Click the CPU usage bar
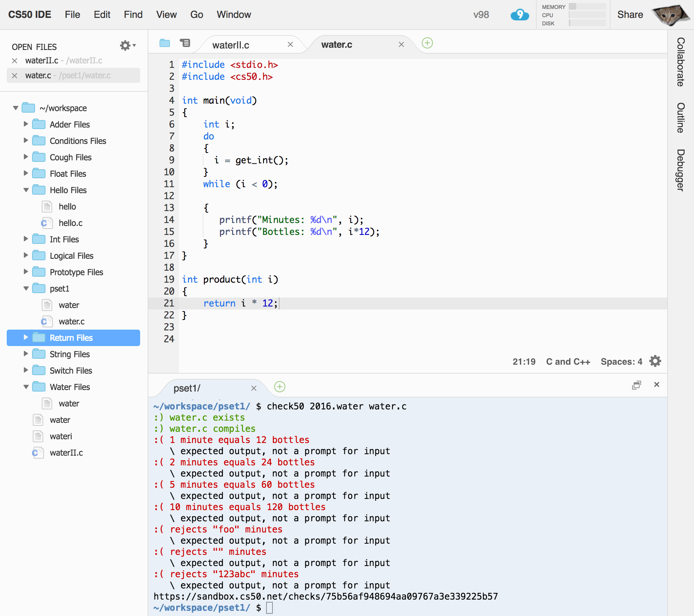The height and width of the screenshot is (616, 694). click(587, 15)
